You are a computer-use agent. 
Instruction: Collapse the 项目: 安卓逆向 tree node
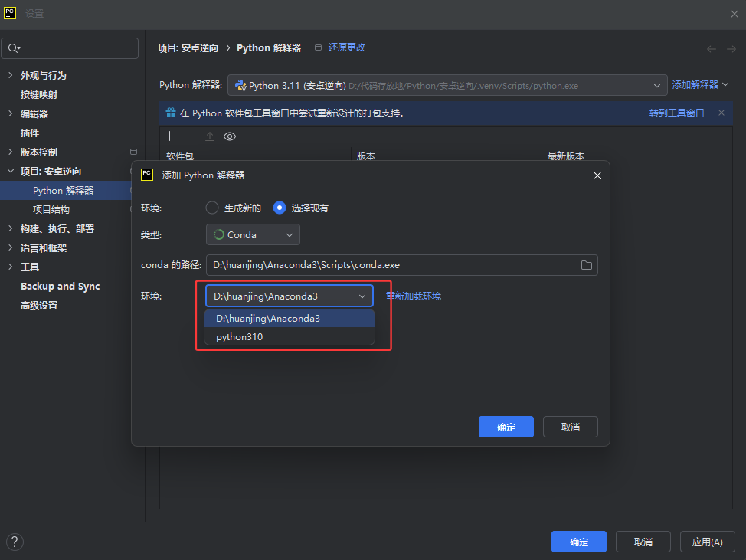pos(11,171)
